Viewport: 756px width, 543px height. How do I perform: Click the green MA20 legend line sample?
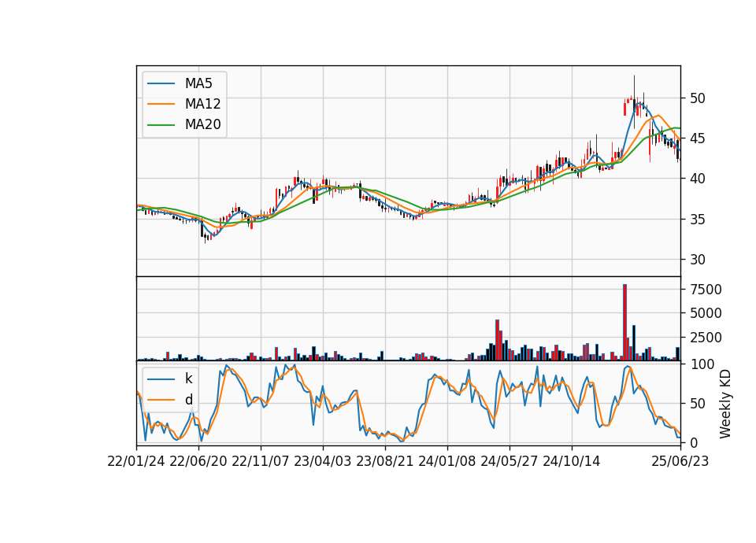point(161,124)
